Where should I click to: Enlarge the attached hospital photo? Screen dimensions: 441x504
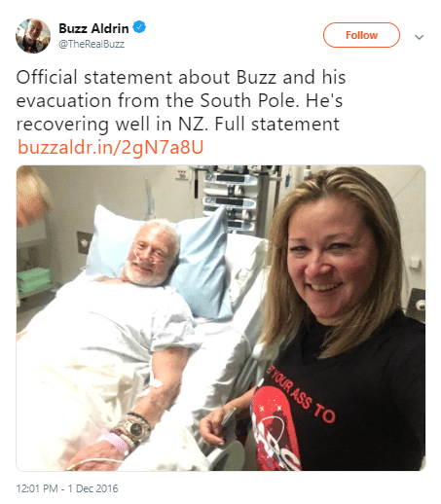pos(221,318)
